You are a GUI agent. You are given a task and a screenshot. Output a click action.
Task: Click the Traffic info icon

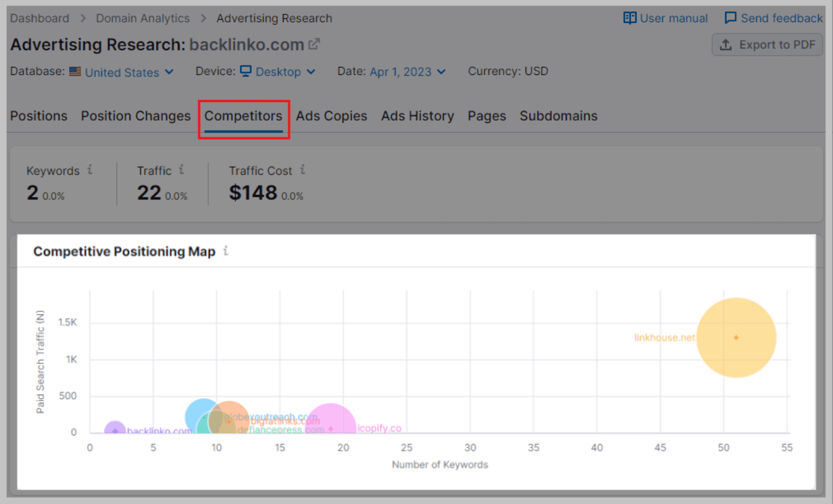[x=181, y=170]
